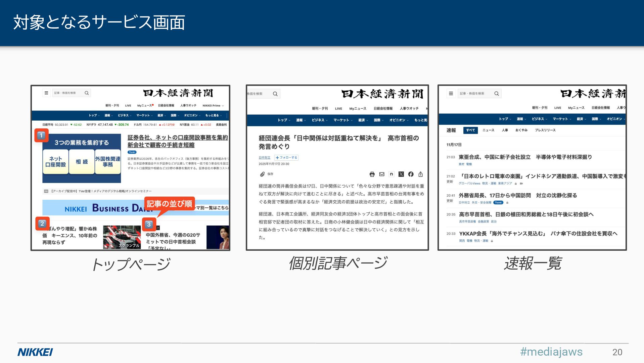644x363 pixels.
Task: Expand トップ dropdown in top page nav
Action: pyautogui.click(x=94, y=115)
